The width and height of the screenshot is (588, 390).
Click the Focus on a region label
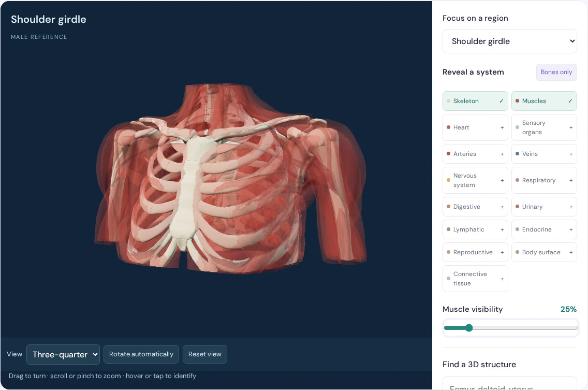click(475, 18)
